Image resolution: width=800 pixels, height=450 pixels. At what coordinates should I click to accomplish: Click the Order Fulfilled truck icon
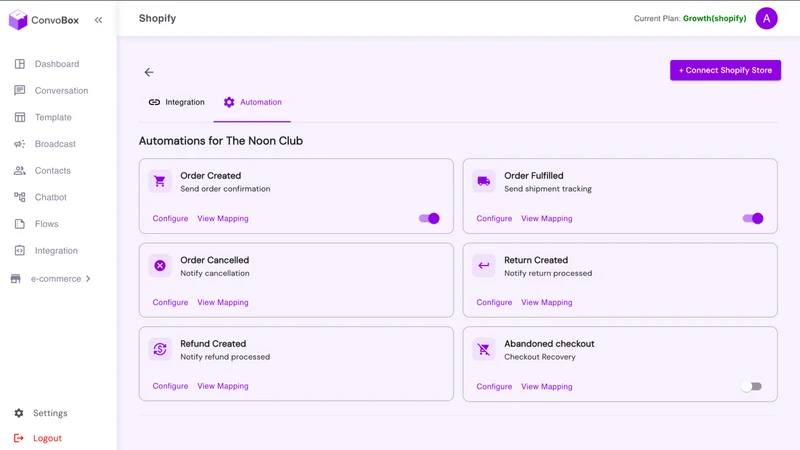click(x=484, y=181)
